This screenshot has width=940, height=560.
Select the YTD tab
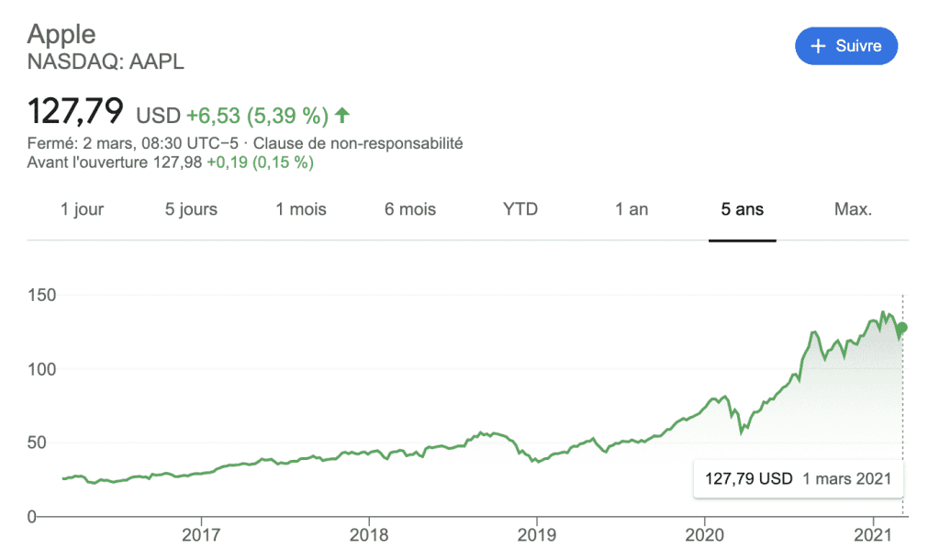point(520,209)
